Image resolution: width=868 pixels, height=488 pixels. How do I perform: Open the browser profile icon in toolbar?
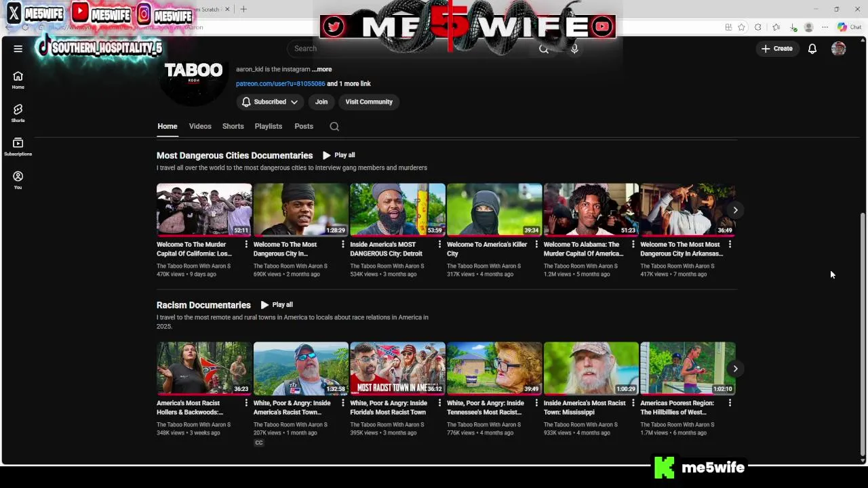tap(808, 27)
